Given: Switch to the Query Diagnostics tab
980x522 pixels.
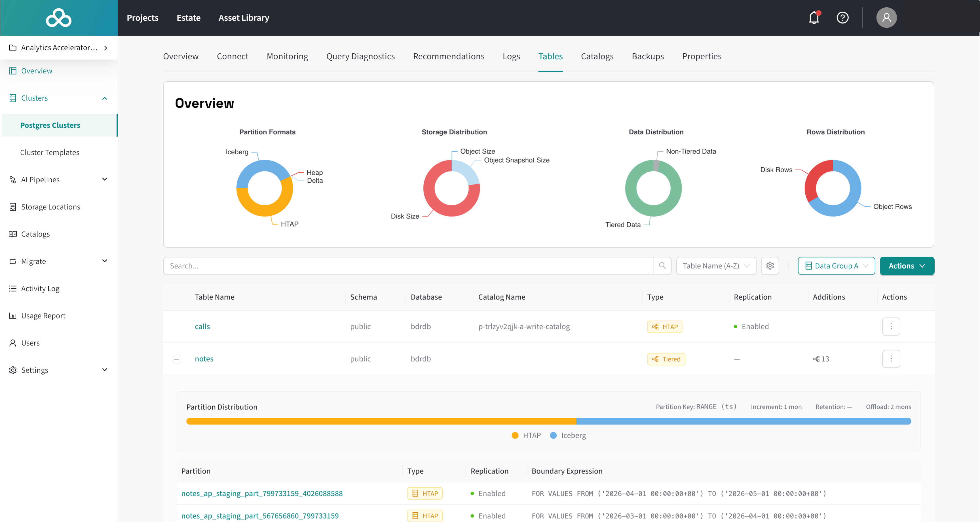Looking at the screenshot, I should (x=361, y=56).
